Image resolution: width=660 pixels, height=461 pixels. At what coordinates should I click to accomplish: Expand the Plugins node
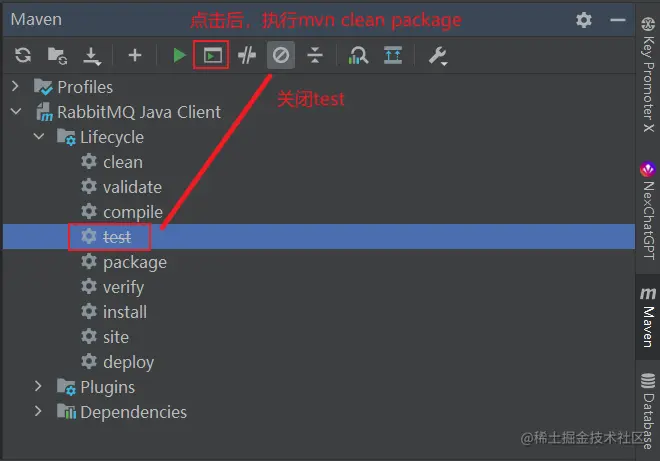coord(38,386)
